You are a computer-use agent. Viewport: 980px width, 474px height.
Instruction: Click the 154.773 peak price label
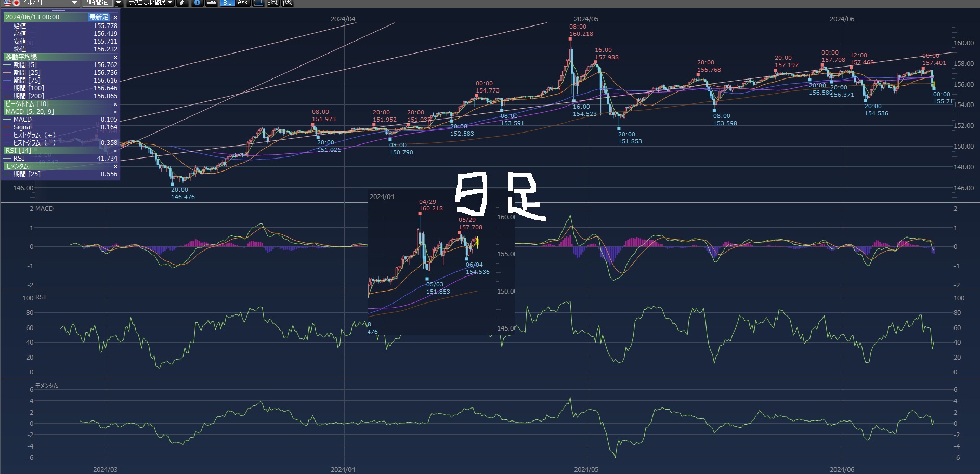pos(488,90)
